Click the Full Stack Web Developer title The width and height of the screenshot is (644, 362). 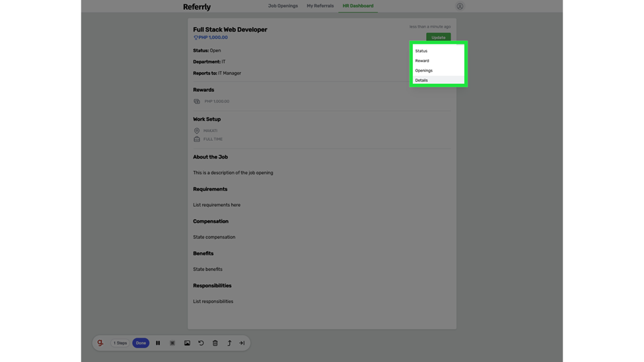(x=230, y=30)
